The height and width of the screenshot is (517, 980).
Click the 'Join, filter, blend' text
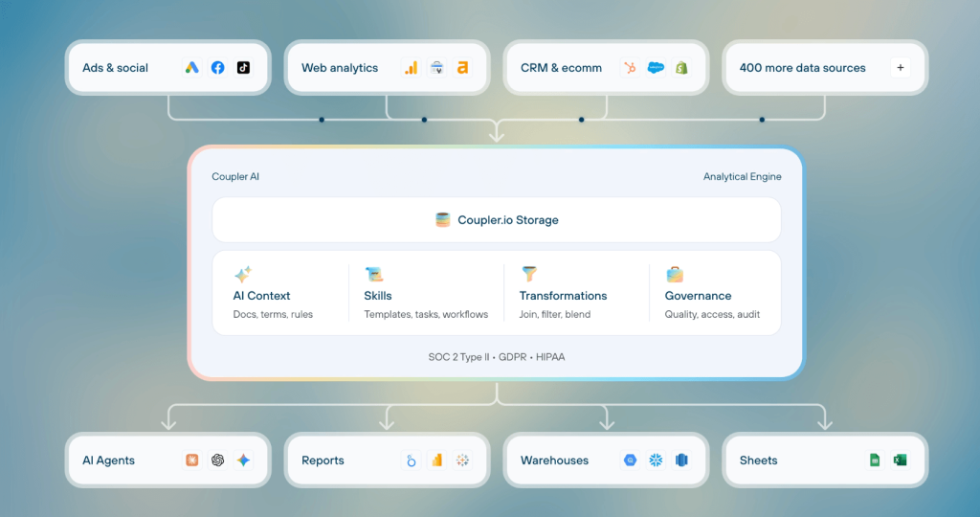[554, 314]
